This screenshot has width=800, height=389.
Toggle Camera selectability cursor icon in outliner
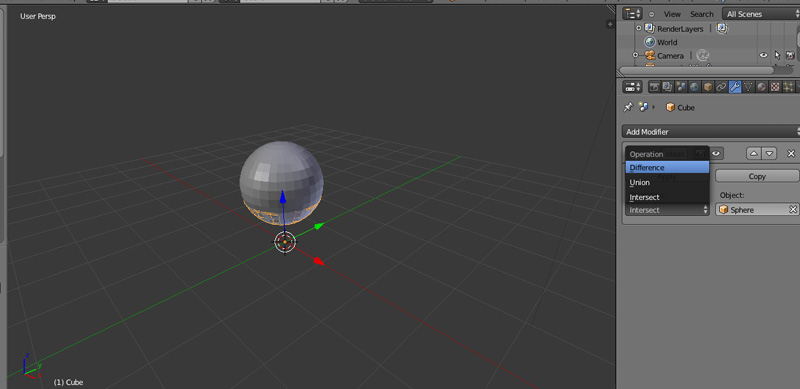pyautogui.click(x=777, y=56)
